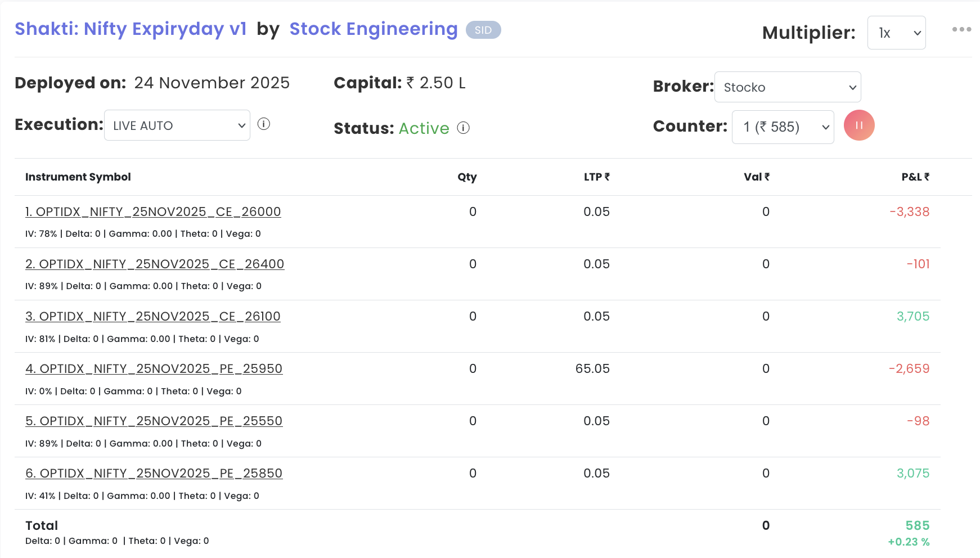Click the Instrument Symbol column header
980x558 pixels.
[x=78, y=177]
